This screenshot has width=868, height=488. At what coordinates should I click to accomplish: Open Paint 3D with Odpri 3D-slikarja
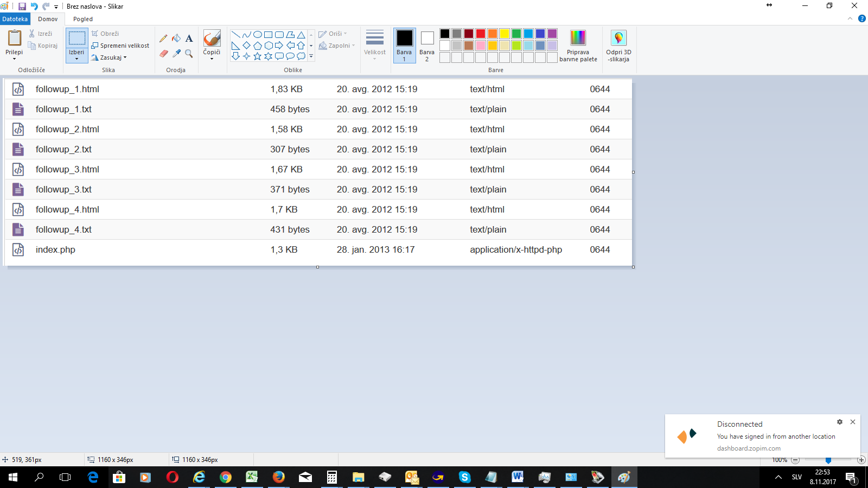(618, 46)
